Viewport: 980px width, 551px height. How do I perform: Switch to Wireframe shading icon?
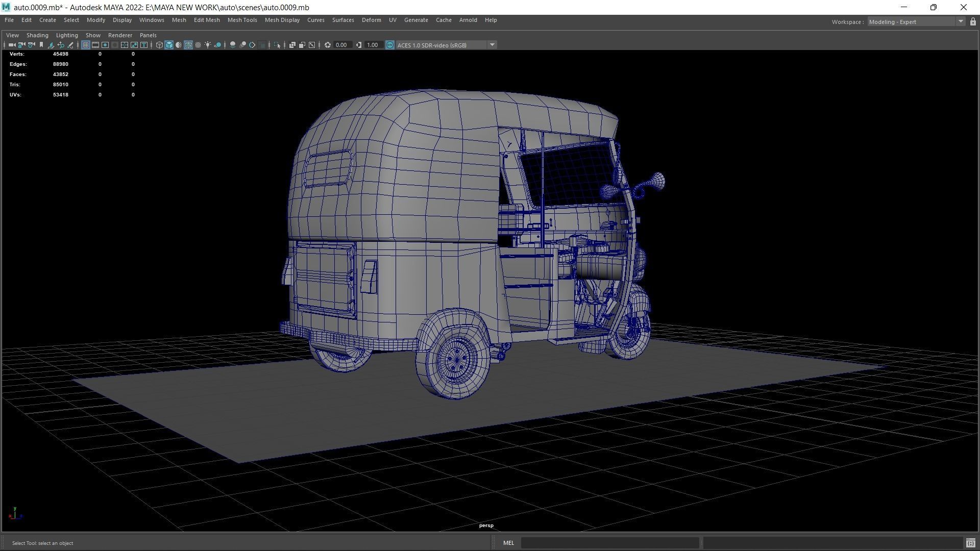159,45
